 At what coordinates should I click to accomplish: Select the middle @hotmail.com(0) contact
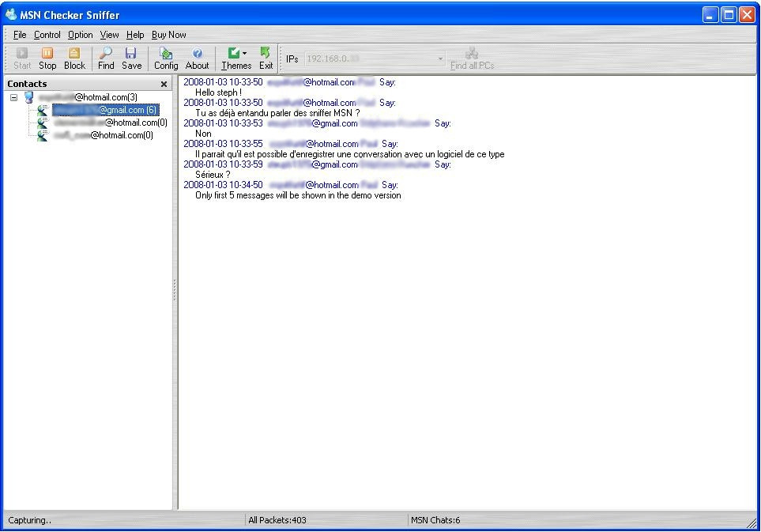point(111,123)
